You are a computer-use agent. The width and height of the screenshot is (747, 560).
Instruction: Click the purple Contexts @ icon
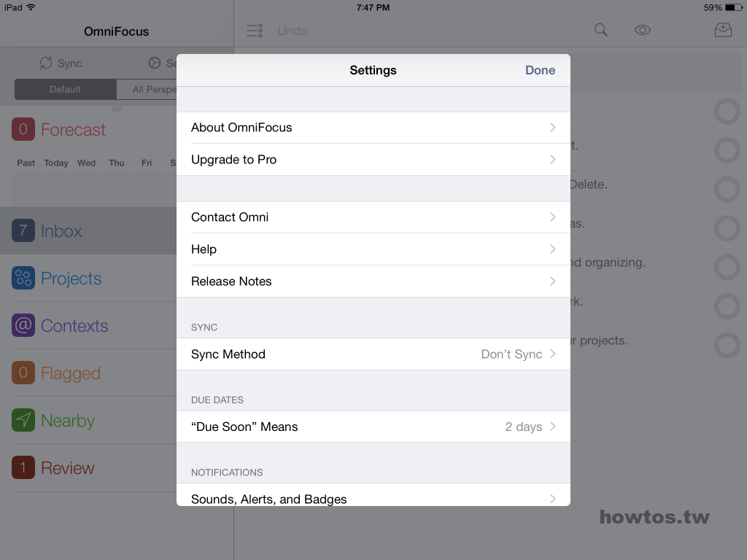point(23,325)
